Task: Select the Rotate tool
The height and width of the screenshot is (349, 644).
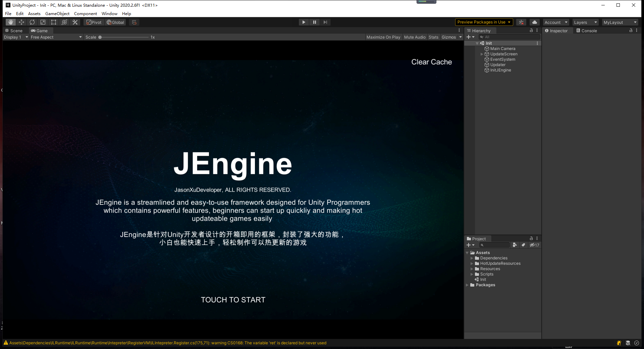Action: coord(32,22)
